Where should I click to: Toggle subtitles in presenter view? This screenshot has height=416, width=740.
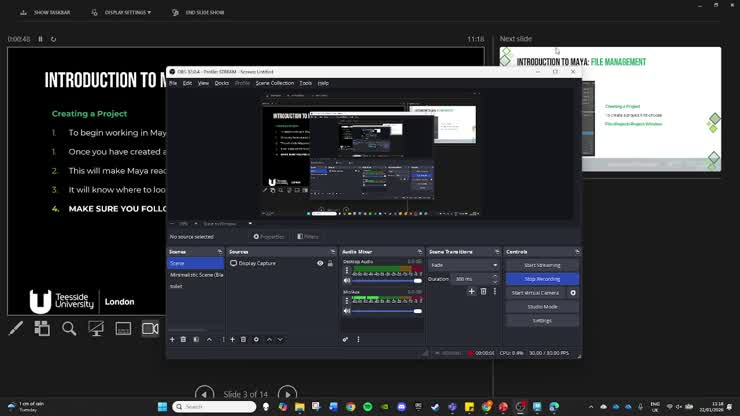coord(123,328)
